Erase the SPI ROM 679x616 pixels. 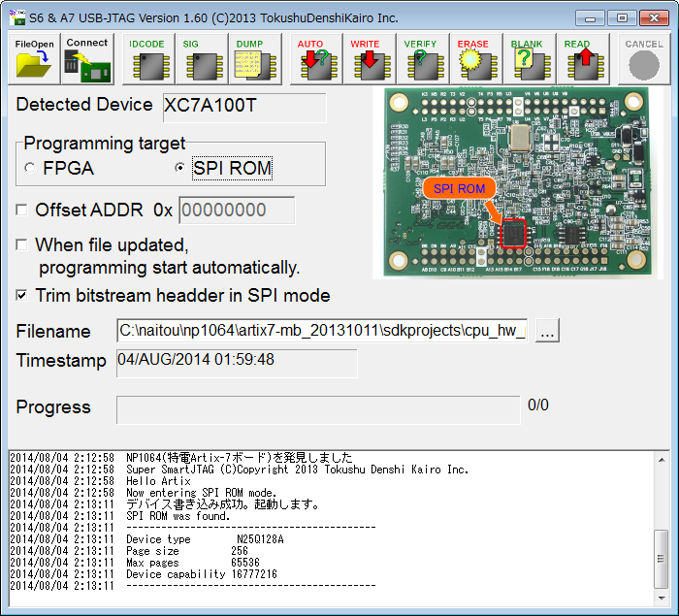(x=475, y=59)
